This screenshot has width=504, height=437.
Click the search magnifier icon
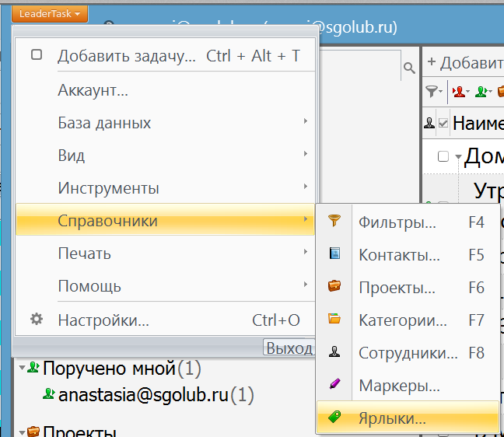tap(409, 69)
